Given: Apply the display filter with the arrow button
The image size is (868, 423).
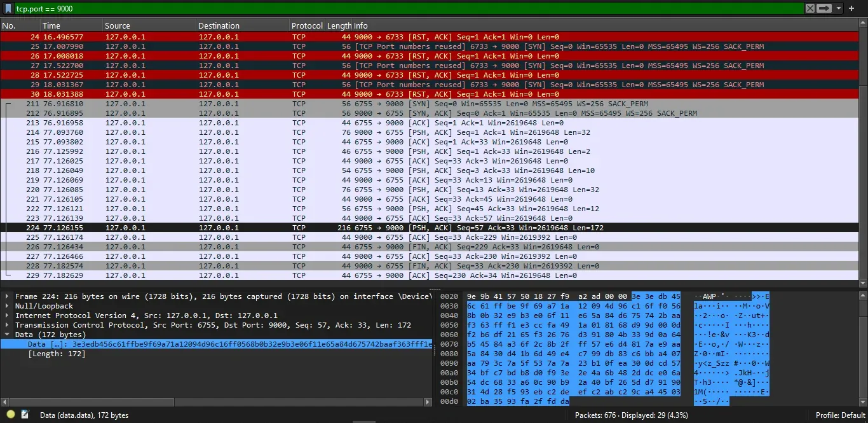Looking at the screenshot, I should click(824, 8).
